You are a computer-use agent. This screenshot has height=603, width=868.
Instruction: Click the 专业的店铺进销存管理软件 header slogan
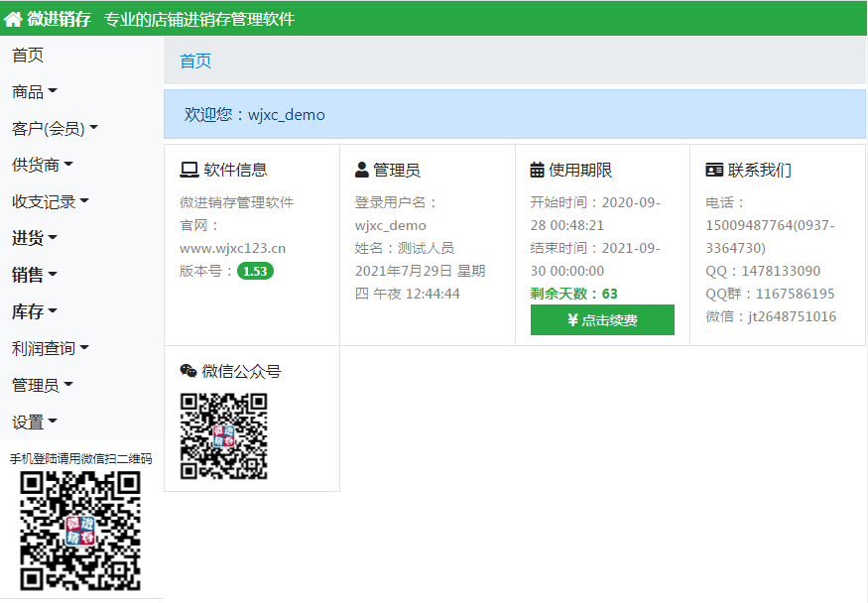click(x=199, y=20)
